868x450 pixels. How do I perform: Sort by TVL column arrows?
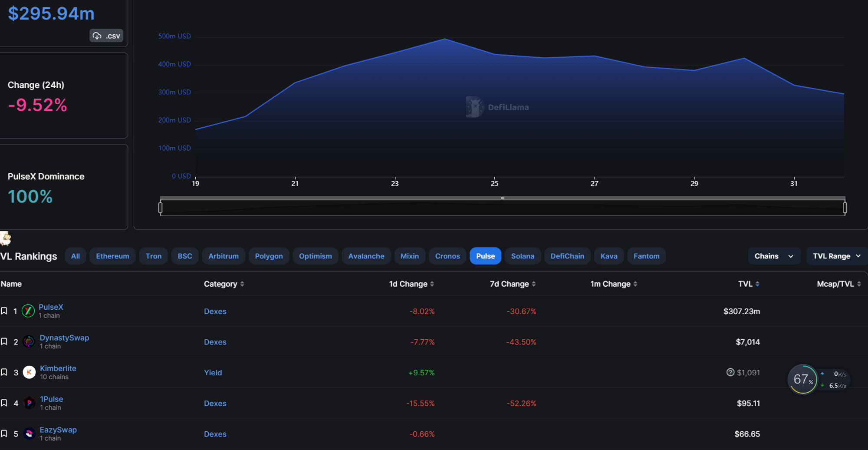click(757, 284)
